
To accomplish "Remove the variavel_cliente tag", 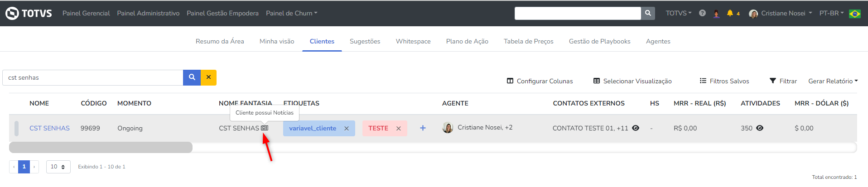I will tap(347, 129).
